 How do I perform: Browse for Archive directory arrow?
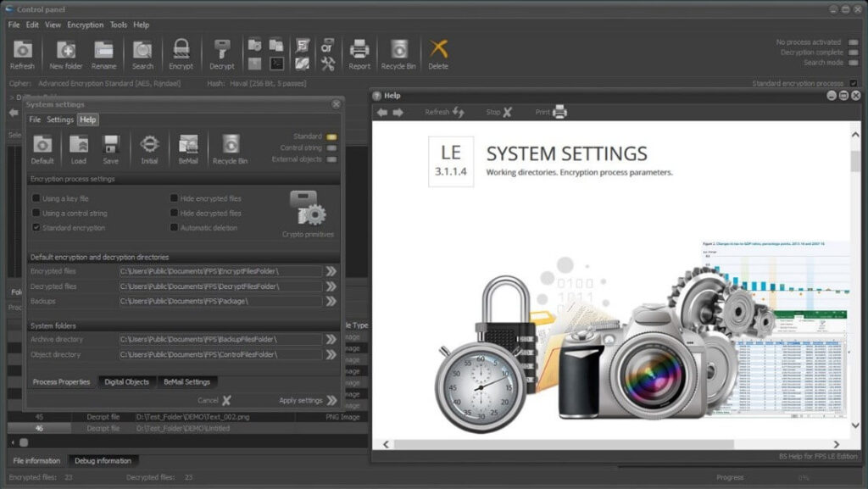331,339
